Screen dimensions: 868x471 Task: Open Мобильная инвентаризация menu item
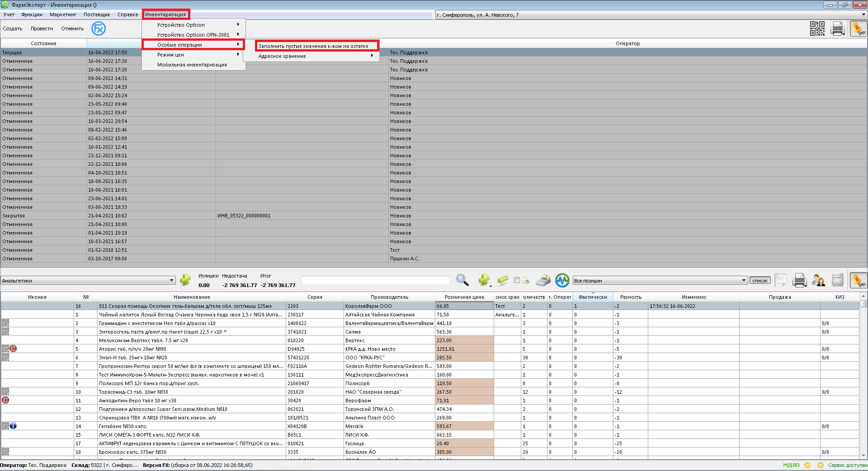(192, 65)
